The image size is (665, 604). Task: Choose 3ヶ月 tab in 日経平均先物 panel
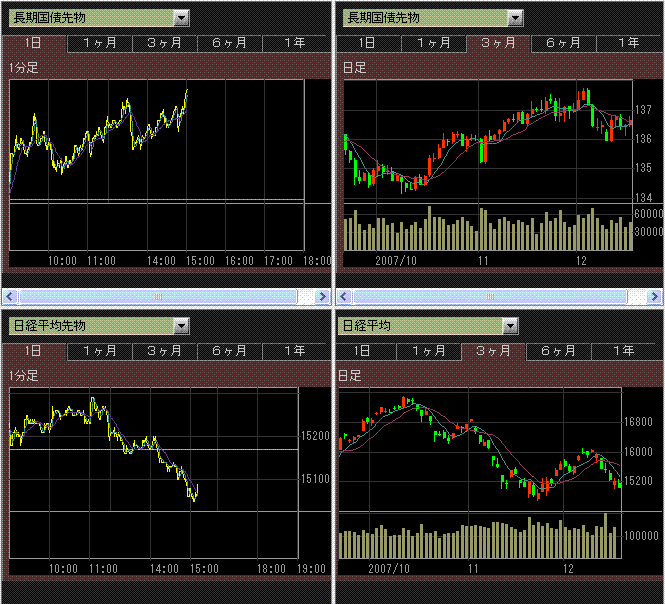(164, 351)
